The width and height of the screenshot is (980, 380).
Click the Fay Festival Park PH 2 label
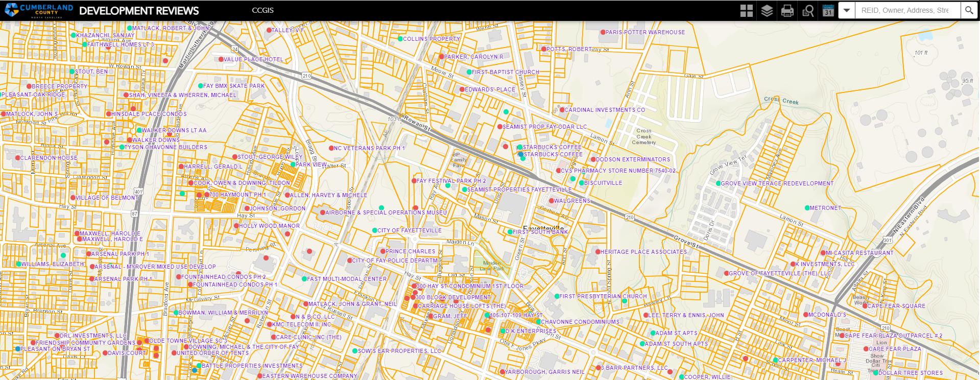[x=451, y=181]
